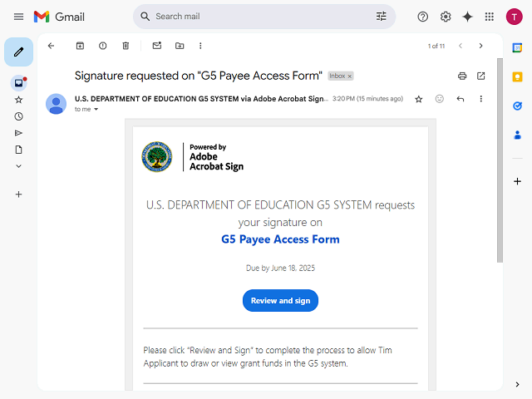Open Starred in the sidebar
Image resolution: width=532 pixels, height=399 pixels.
click(x=18, y=100)
